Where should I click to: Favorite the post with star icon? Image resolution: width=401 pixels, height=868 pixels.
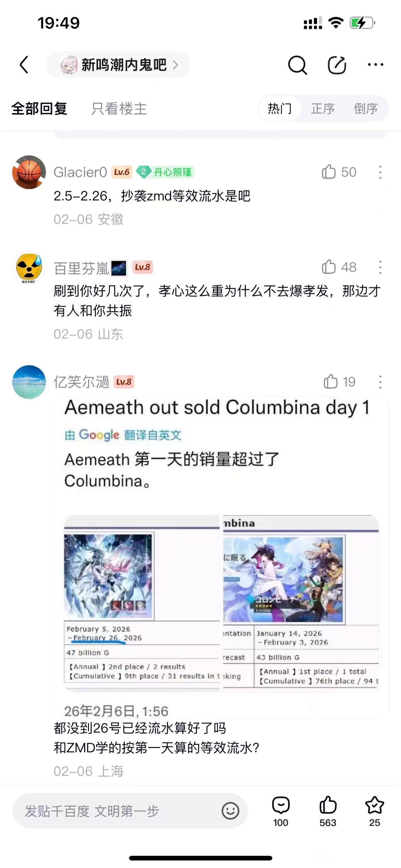[x=374, y=805]
